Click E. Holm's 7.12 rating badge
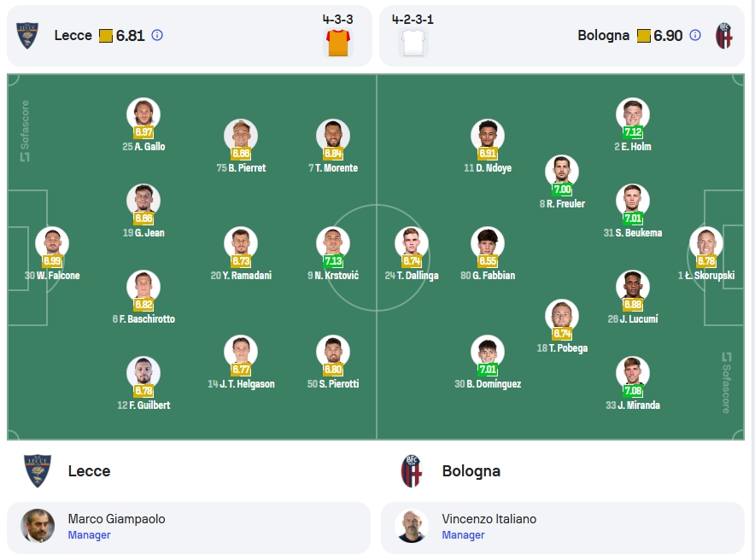755x560 pixels. (x=633, y=131)
